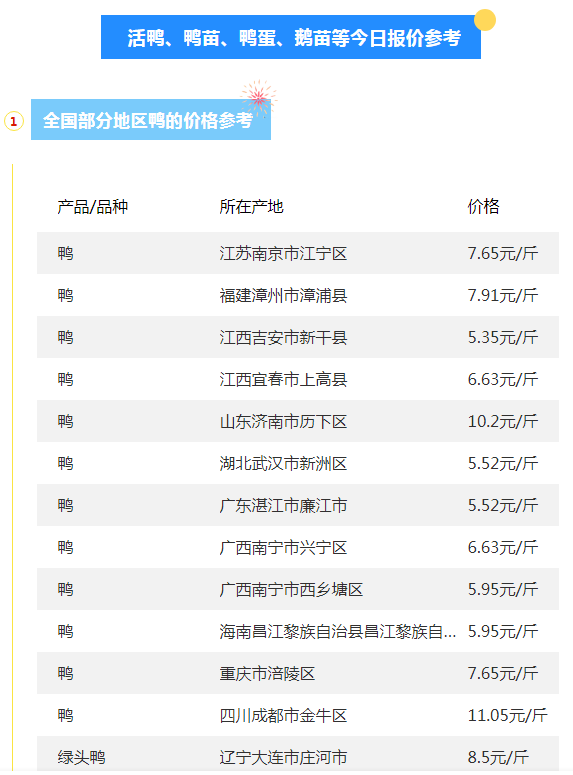
Task: Select the 福建漳州市漳浦县 location
Action: 283,296
